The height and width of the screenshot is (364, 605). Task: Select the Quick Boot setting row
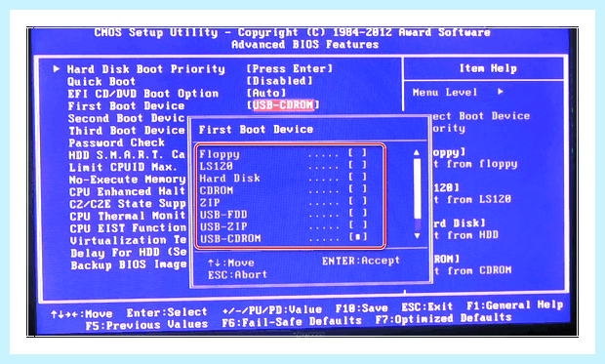click(101, 82)
